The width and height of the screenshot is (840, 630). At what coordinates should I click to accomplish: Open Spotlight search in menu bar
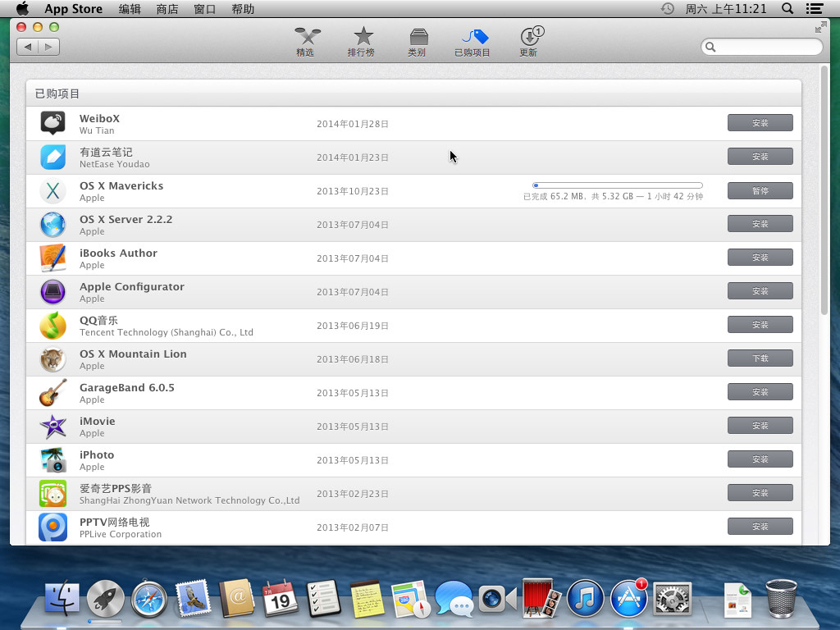(787, 8)
